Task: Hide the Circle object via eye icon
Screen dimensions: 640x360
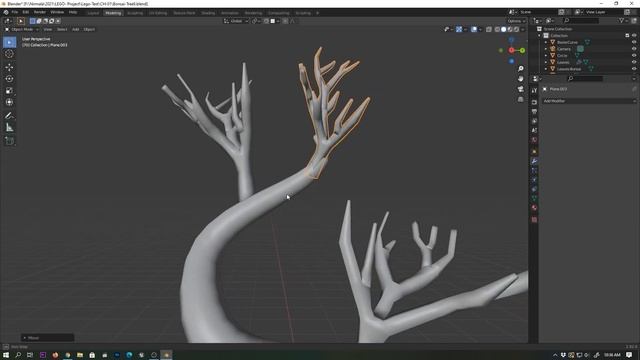Action: 634,55
